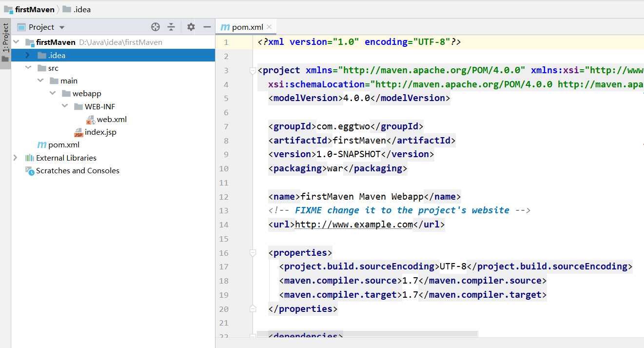Expand External Libraries node arrow
This screenshot has height=348, width=644.
pos(16,158)
